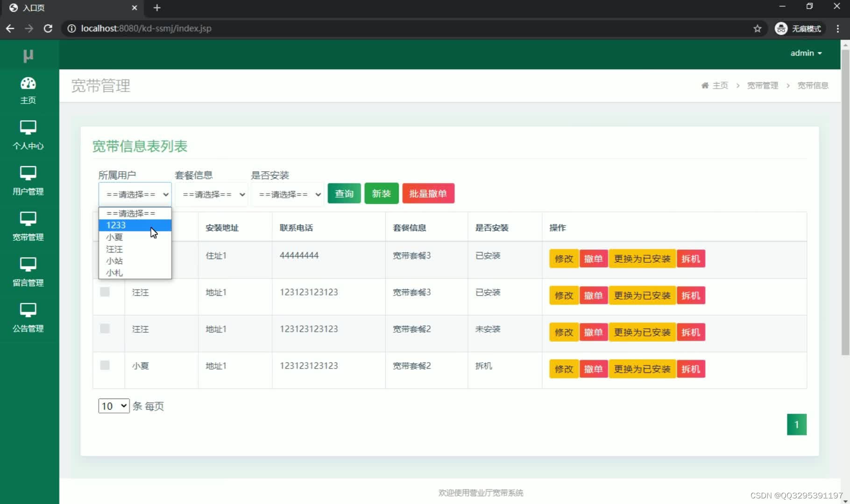
Task: Select the ==请选择== option in the list
Action: [135, 213]
